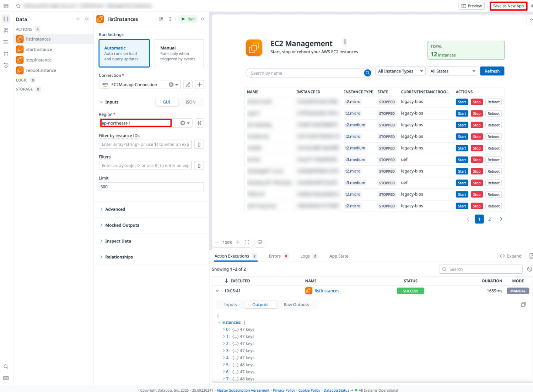Image resolution: width=533 pixels, height=392 pixels.
Task: Select the startInstance action
Action: click(53, 49)
